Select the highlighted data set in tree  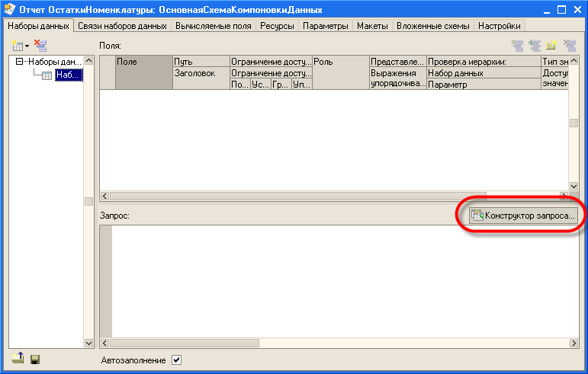[x=68, y=75]
